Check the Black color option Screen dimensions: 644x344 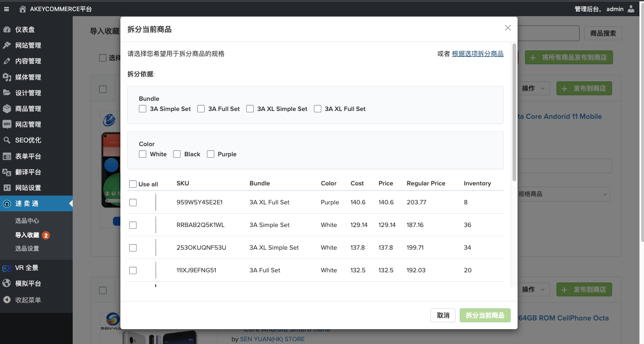(177, 154)
